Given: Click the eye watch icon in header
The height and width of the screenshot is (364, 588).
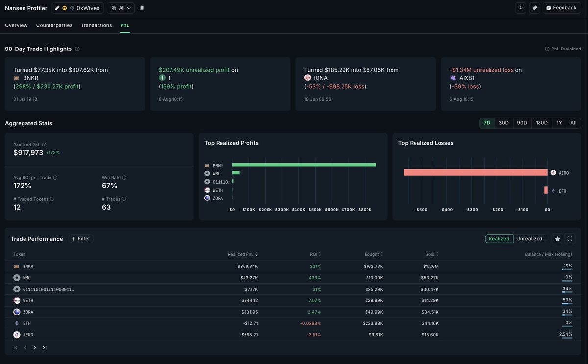Looking at the screenshot, I should point(520,8).
